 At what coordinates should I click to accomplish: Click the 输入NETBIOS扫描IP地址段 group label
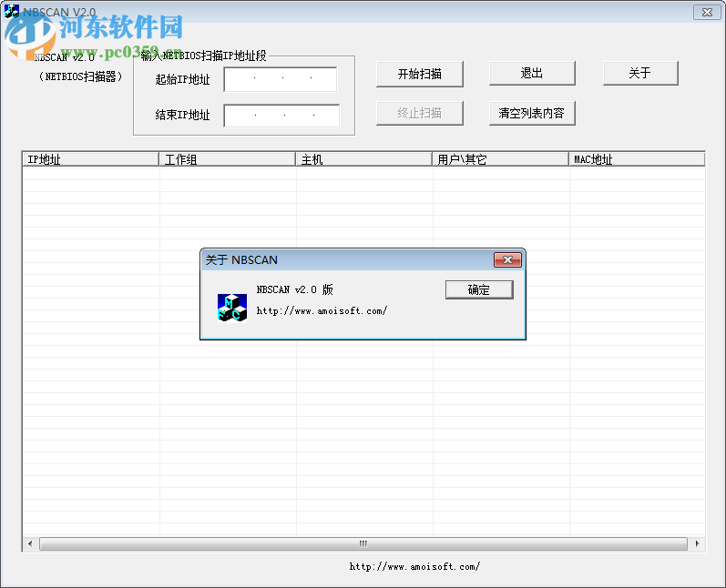pos(204,56)
